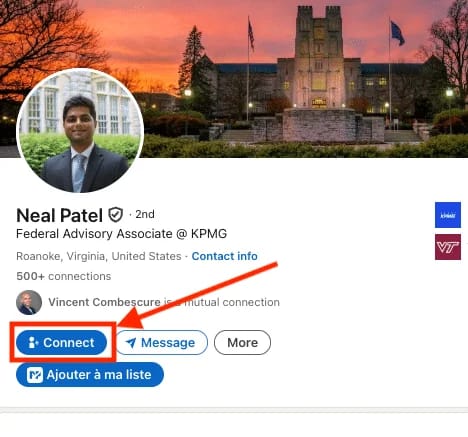Open the mutual connection text link
The height and width of the screenshot is (437, 468).
click(164, 302)
